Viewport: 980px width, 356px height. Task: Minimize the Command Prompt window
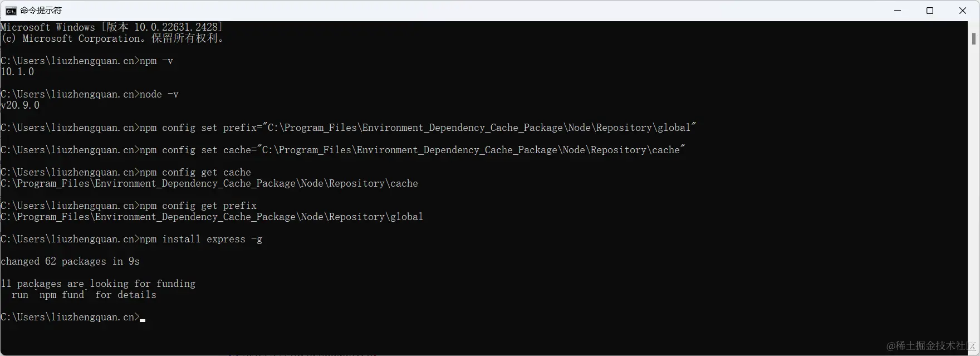pos(898,11)
